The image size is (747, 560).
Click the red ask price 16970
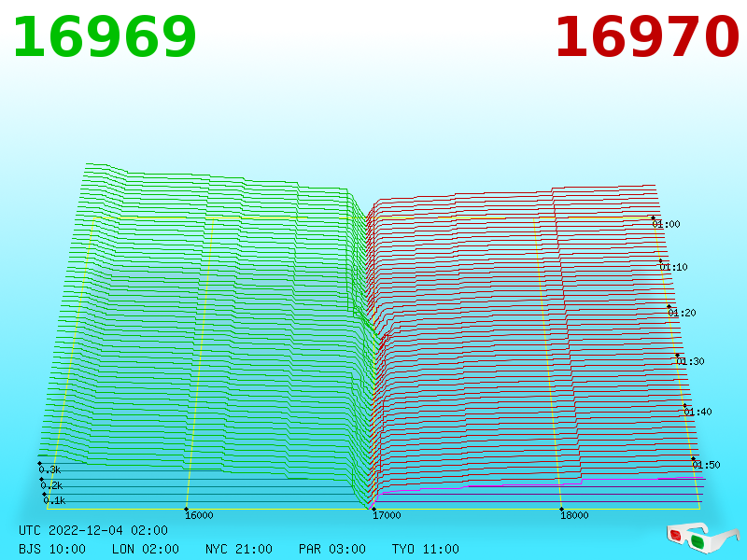point(646,37)
